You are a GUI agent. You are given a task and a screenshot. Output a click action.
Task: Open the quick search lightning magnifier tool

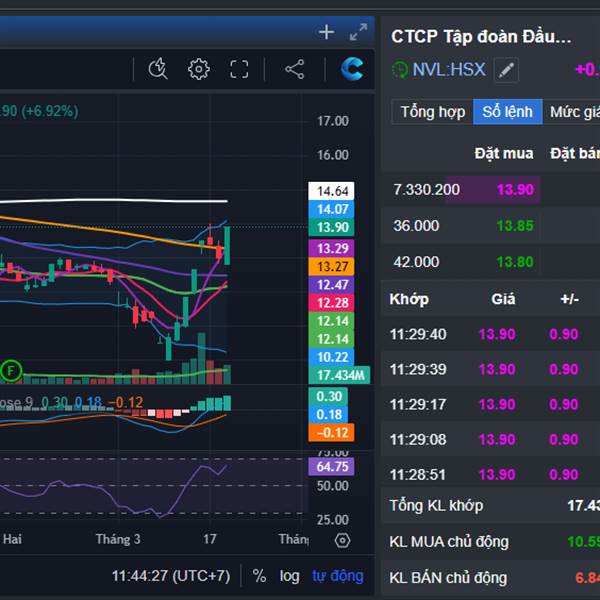pos(158,69)
